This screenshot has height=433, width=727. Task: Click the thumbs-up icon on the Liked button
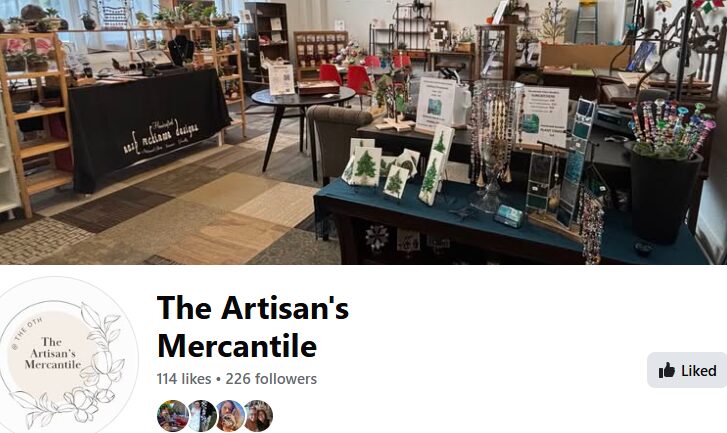[x=667, y=370]
